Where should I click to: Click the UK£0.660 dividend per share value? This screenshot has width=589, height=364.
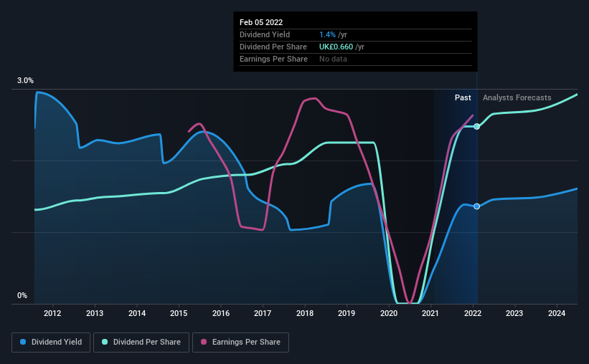336,47
